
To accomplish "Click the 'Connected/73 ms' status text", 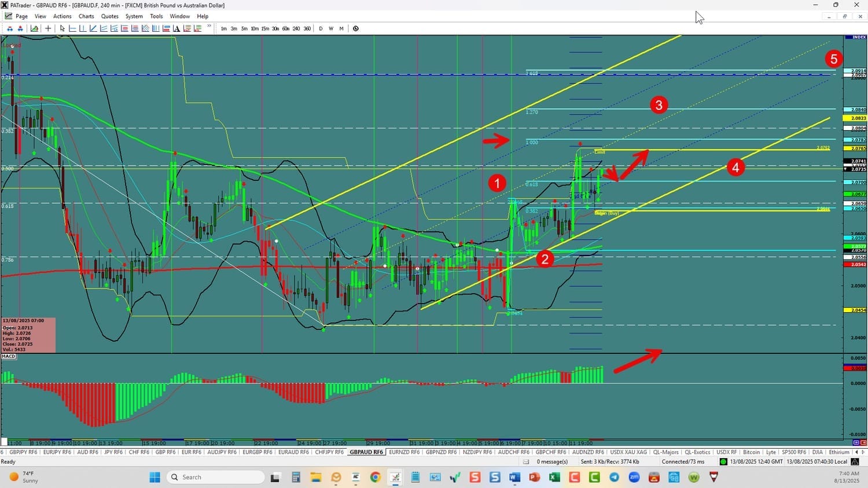I will (683, 461).
